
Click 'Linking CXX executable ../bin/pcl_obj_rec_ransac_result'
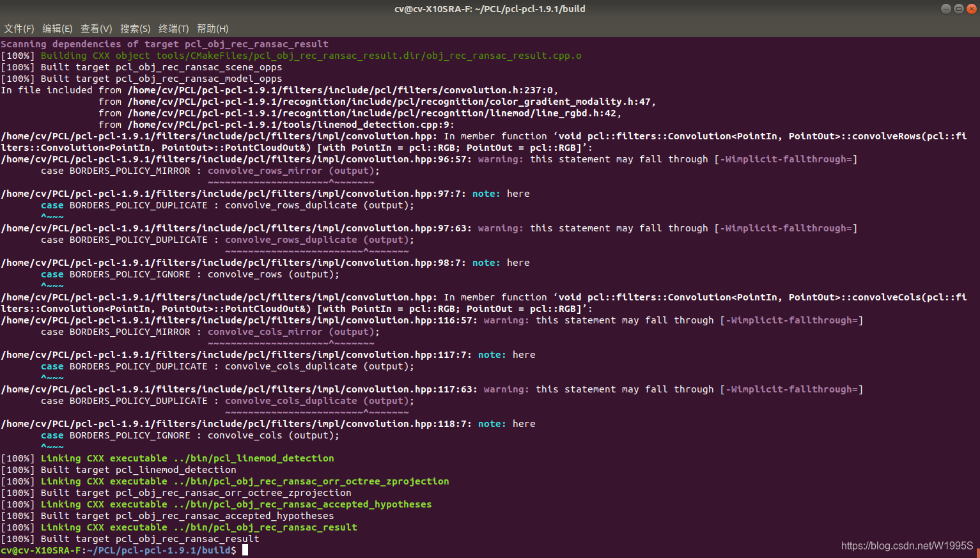[199, 527]
